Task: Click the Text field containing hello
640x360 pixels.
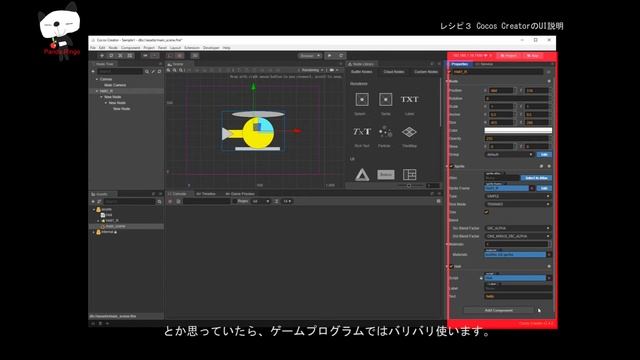Action: (x=518, y=296)
